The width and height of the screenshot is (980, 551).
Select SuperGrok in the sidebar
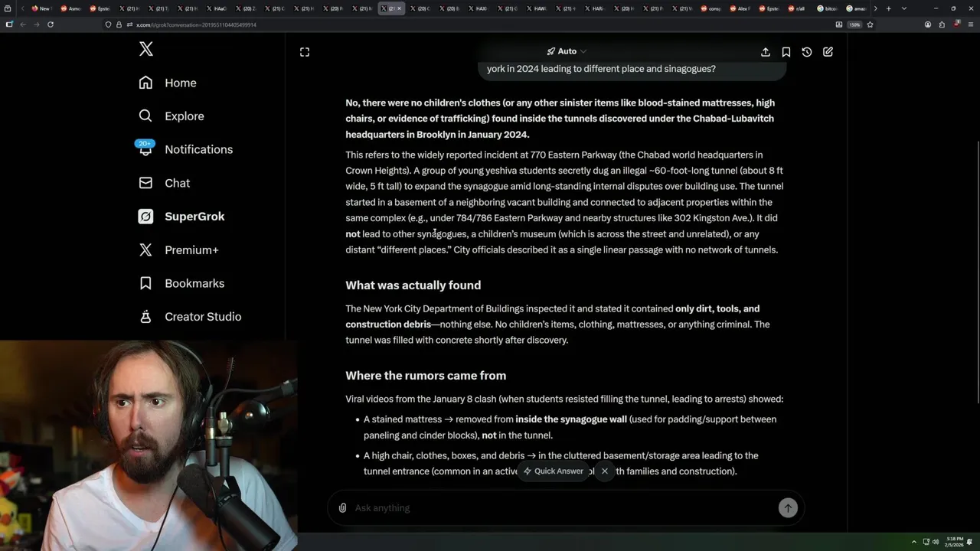coord(181,217)
